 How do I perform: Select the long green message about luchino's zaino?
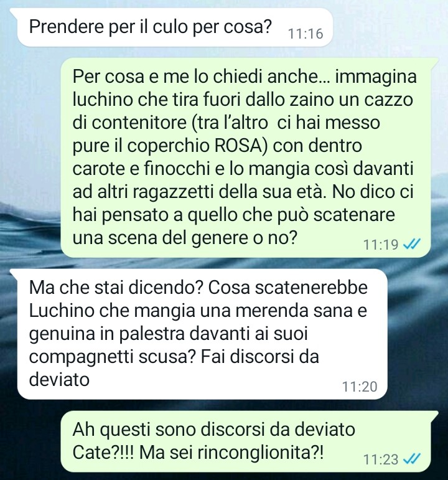pyautogui.click(x=246, y=158)
